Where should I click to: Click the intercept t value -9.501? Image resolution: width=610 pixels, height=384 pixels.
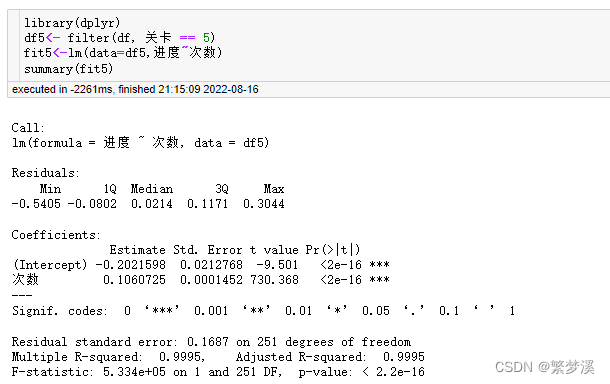[x=277, y=265]
